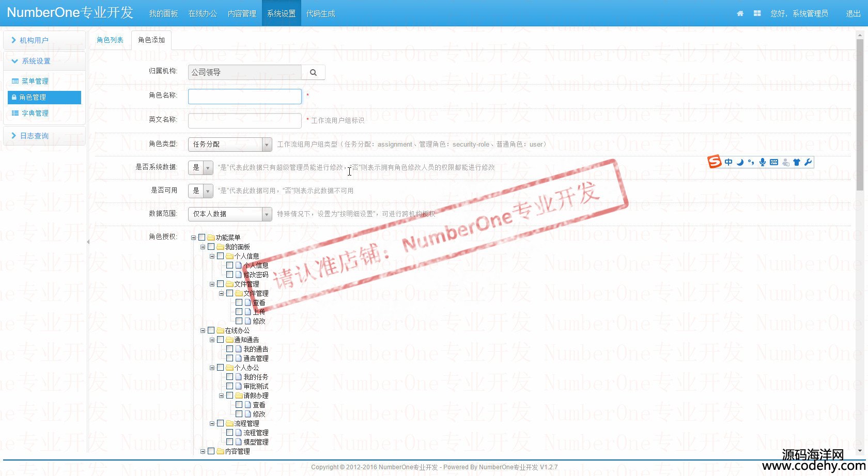
Task: Switch to the 角色列表 tab
Action: 110,40
